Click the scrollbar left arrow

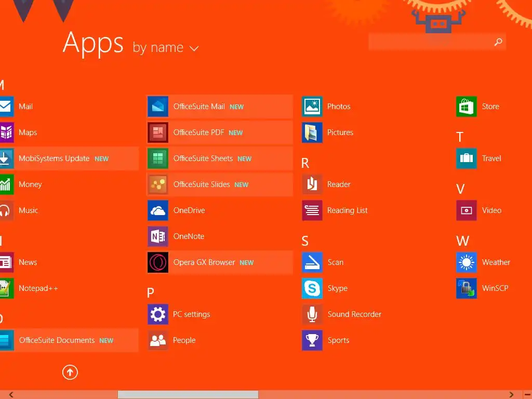pos(11,395)
